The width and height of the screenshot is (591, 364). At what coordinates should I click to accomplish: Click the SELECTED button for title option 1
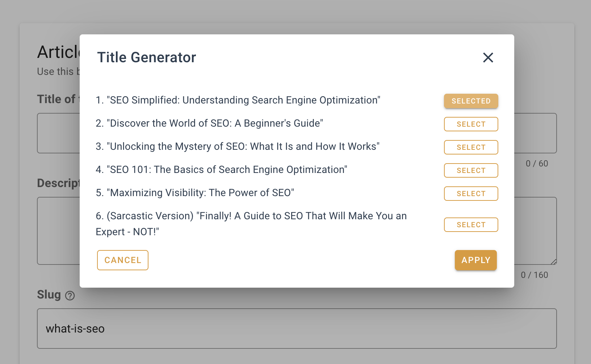[x=471, y=101]
